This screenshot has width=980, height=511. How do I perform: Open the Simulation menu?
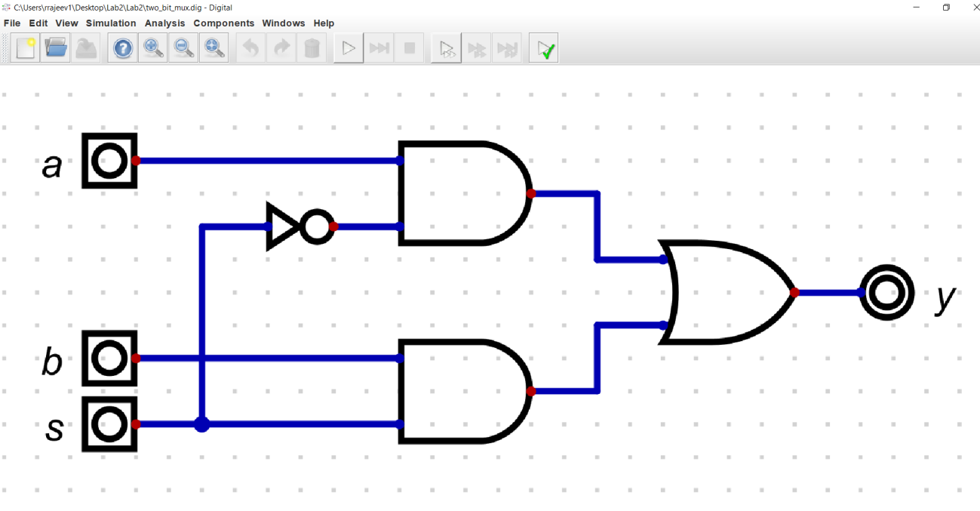pyautogui.click(x=111, y=23)
